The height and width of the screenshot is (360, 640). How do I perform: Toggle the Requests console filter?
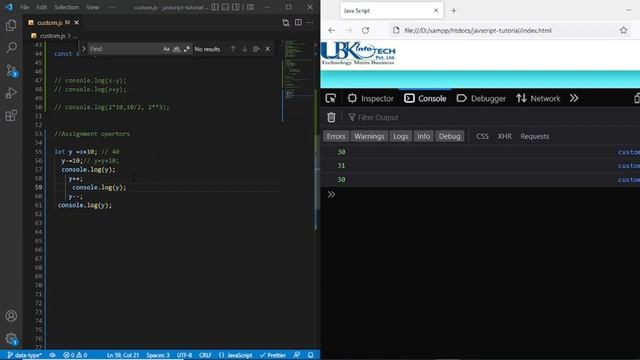pyautogui.click(x=535, y=136)
